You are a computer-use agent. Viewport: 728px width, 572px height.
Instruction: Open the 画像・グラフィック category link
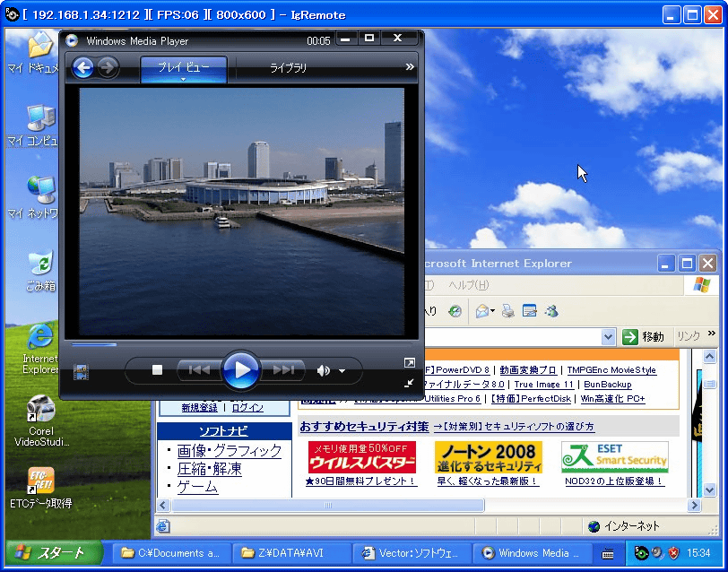[230, 451]
